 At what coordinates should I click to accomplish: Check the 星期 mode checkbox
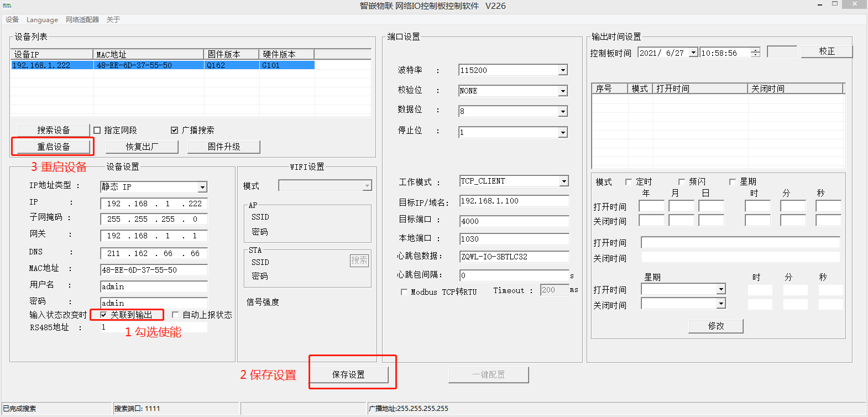click(x=733, y=182)
